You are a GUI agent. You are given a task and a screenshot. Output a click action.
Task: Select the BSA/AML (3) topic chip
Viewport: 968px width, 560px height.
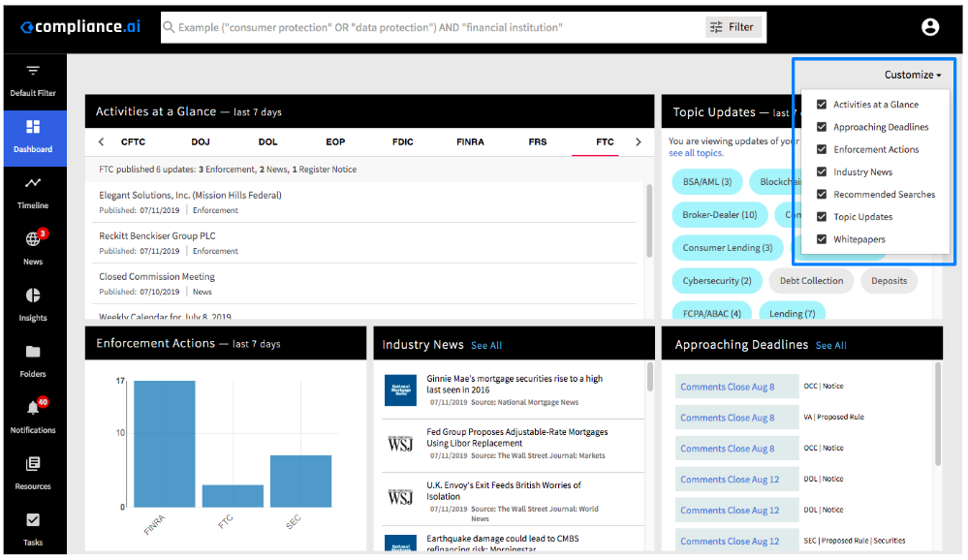706,181
